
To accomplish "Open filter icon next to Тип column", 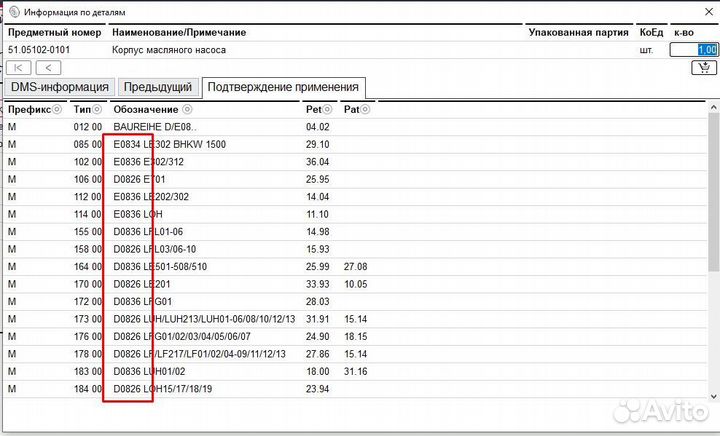I will pos(97,109).
